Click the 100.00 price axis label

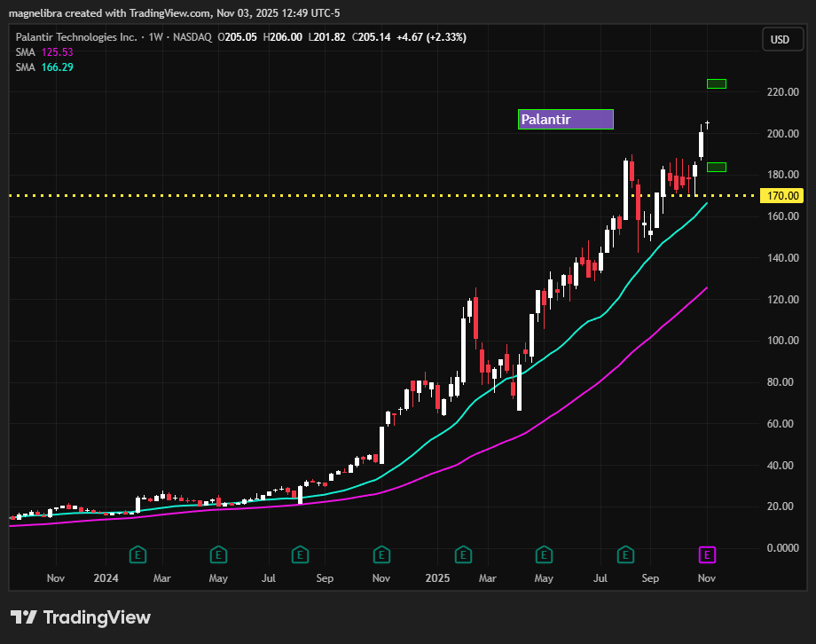[782, 341]
